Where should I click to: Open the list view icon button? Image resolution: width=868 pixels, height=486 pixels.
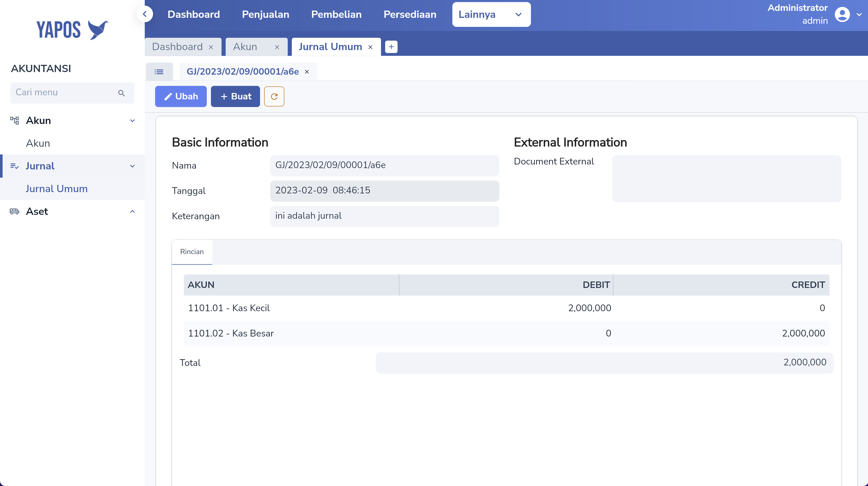pos(159,72)
